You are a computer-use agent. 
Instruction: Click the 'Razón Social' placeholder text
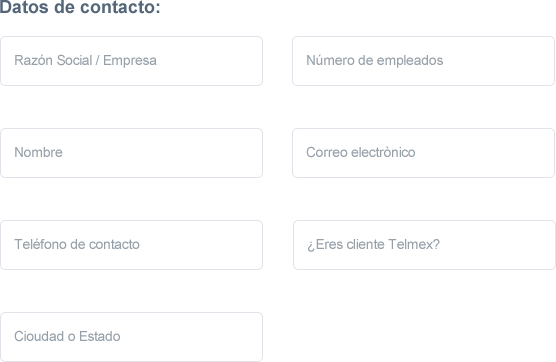(x=53, y=60)
